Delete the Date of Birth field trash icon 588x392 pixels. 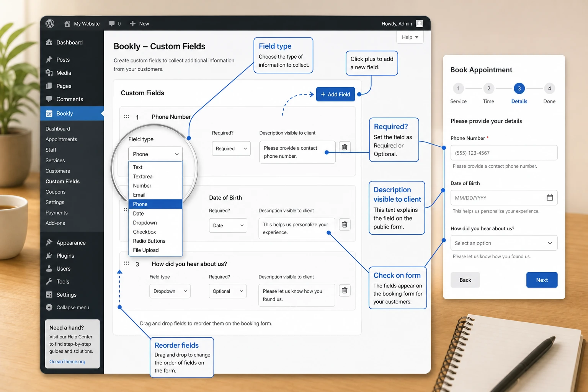[345, 224]
